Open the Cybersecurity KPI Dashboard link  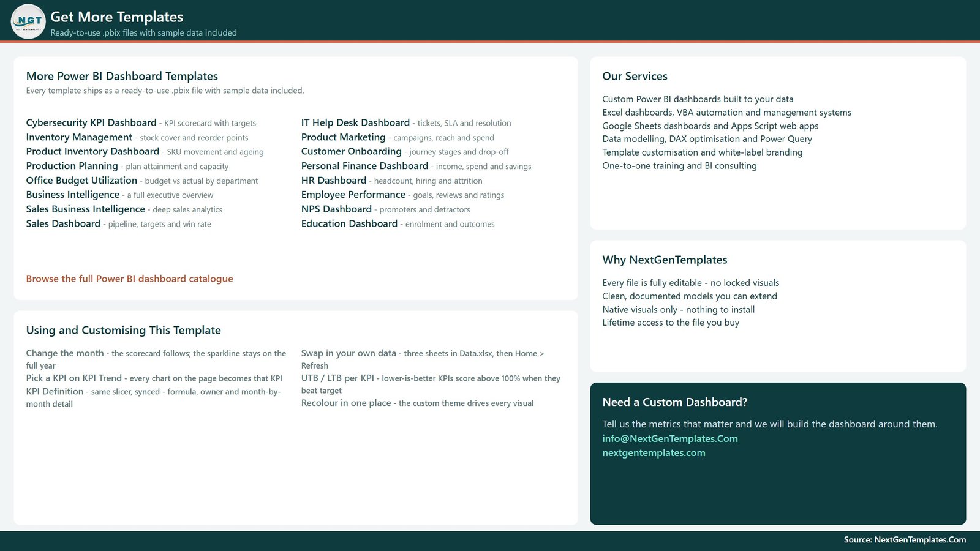(91, 122)
